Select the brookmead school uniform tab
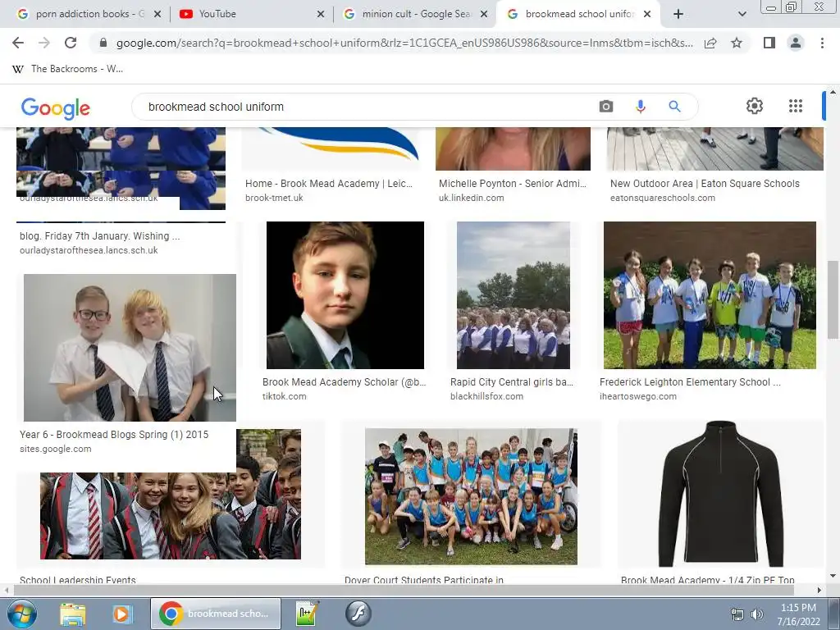The image size is (840, 630). tap(578, 14)
